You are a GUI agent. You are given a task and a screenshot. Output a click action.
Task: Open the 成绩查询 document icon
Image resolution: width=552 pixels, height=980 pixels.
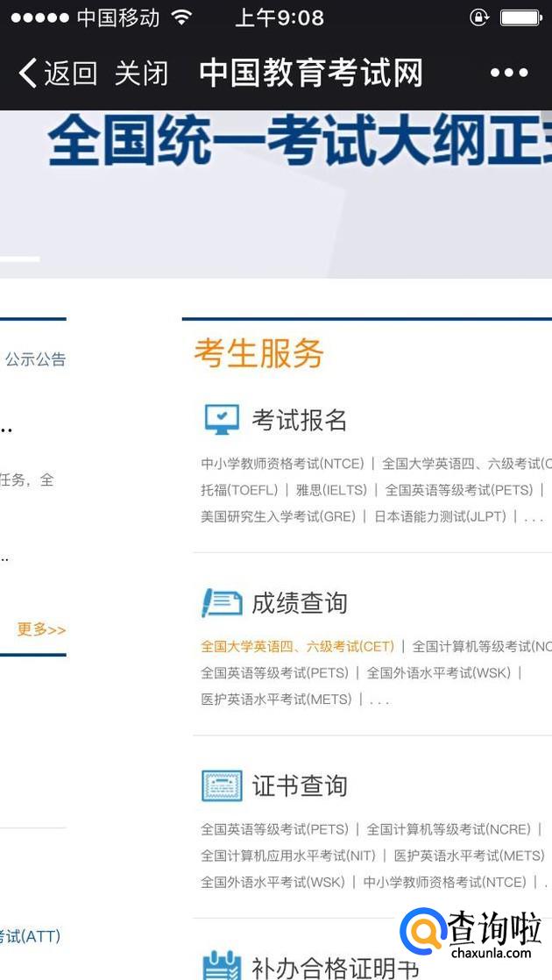click(x=222, y=602)
